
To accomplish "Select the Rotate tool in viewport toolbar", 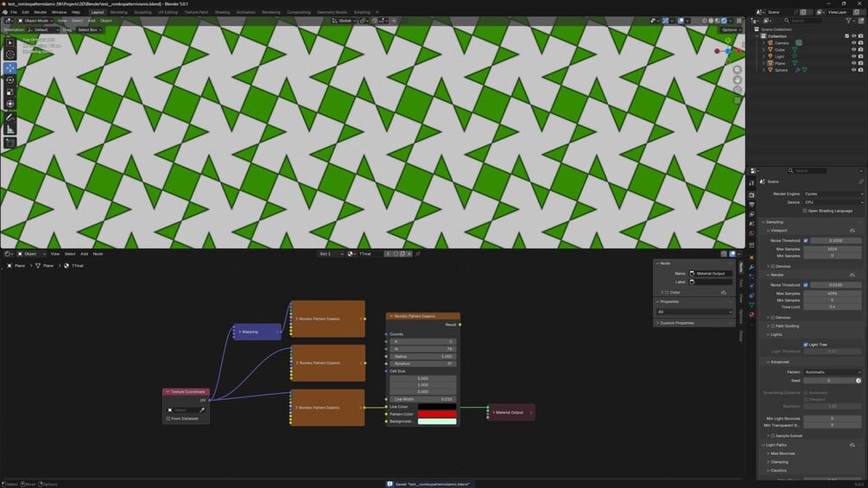I will 10,79.
